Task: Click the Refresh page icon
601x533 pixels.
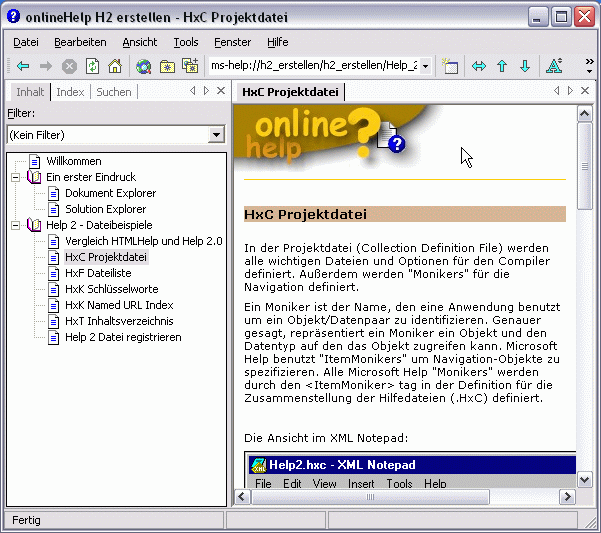Action: 92,67
